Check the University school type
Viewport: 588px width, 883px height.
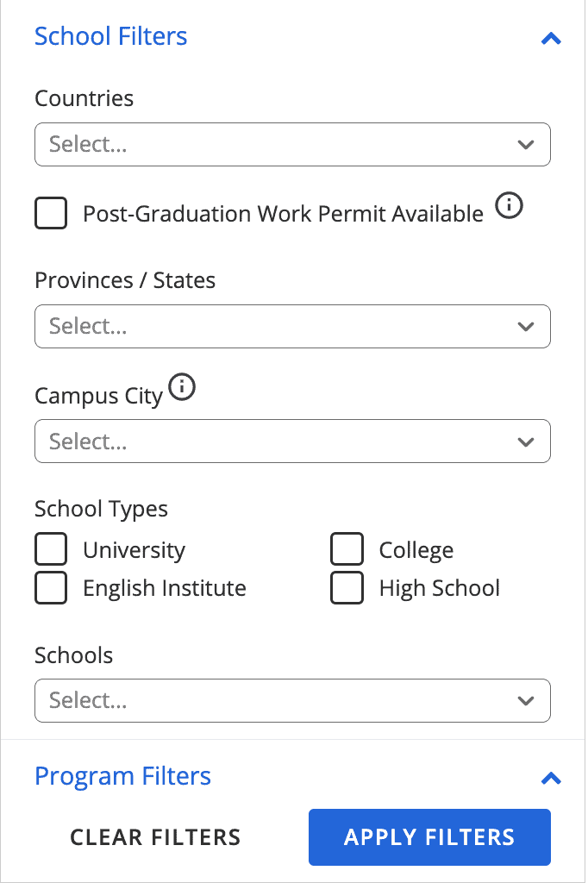point(50,548)
